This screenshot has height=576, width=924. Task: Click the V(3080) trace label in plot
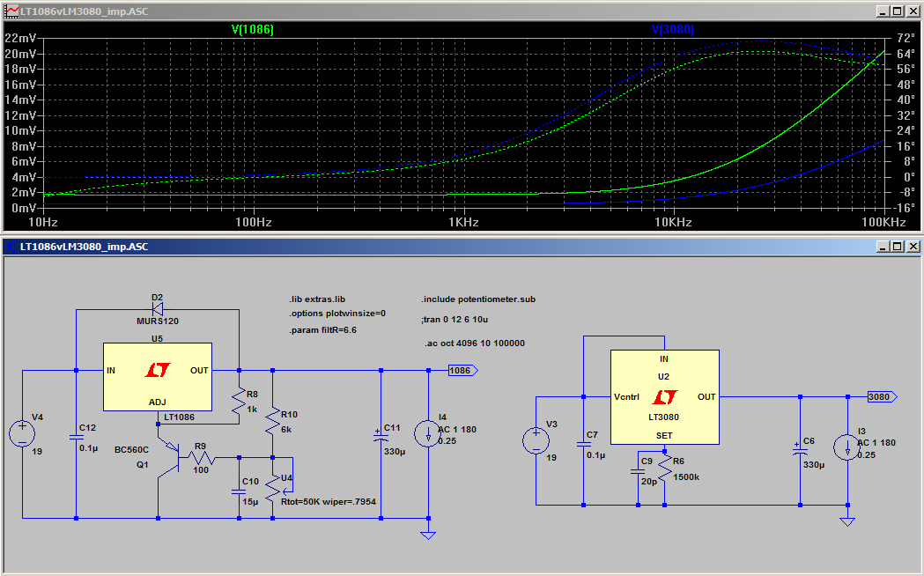[672, 29]
